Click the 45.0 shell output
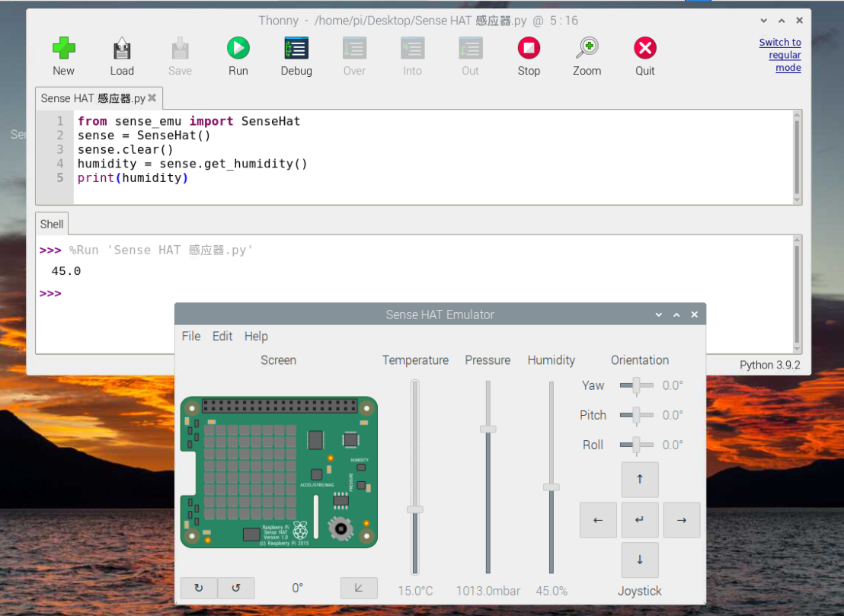 [66, 271]
